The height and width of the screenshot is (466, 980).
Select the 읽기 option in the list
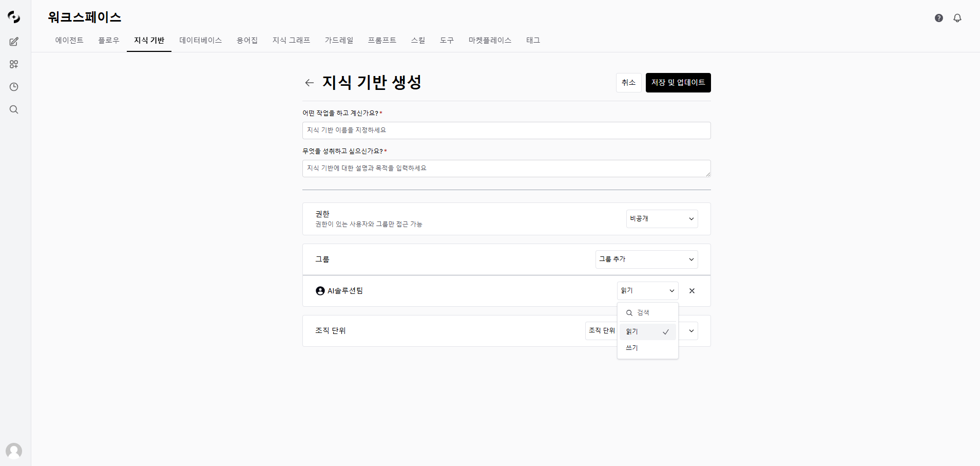648,332
